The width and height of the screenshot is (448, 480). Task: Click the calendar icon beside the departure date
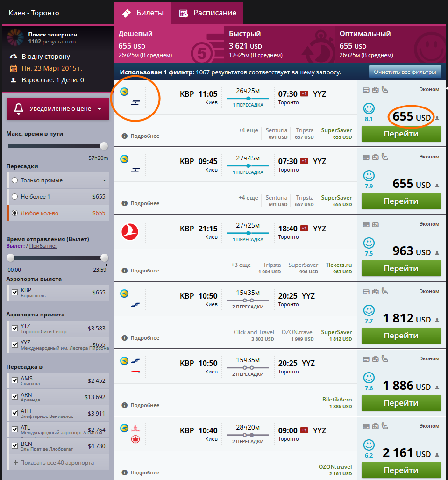coord(14,68)
